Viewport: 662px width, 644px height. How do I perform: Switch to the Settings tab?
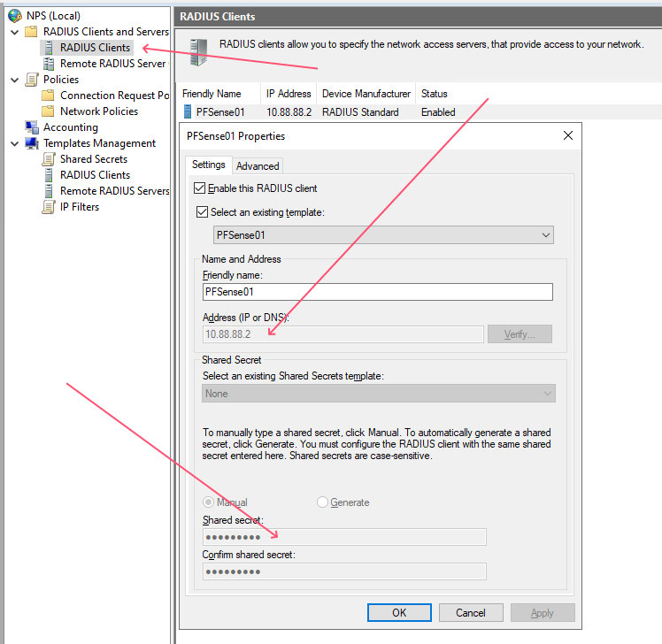(209, 165)
